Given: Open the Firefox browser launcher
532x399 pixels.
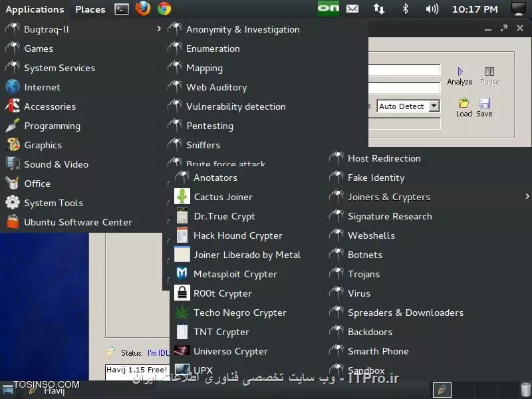Looking at the screenshot, I should click(x=143, y=9).
